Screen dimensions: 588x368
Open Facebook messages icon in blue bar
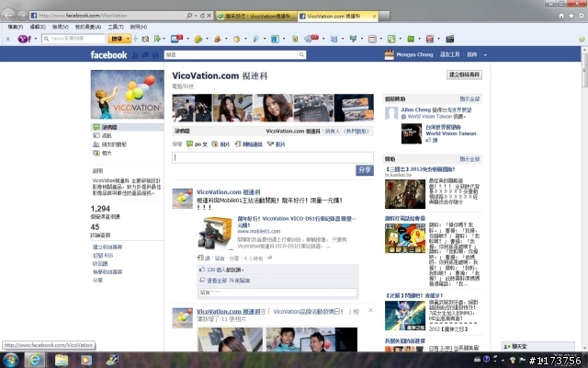145,55
